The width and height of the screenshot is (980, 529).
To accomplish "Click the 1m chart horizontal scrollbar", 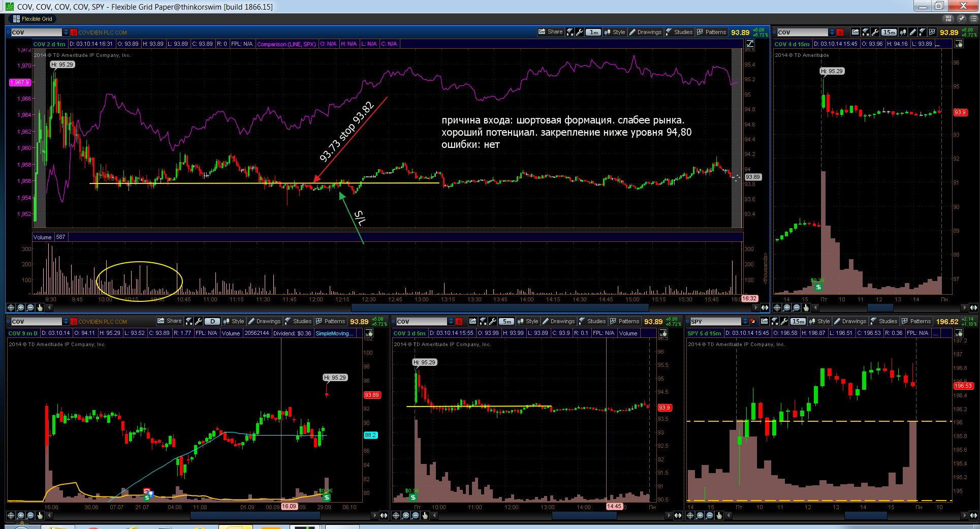I will [500, 307].
